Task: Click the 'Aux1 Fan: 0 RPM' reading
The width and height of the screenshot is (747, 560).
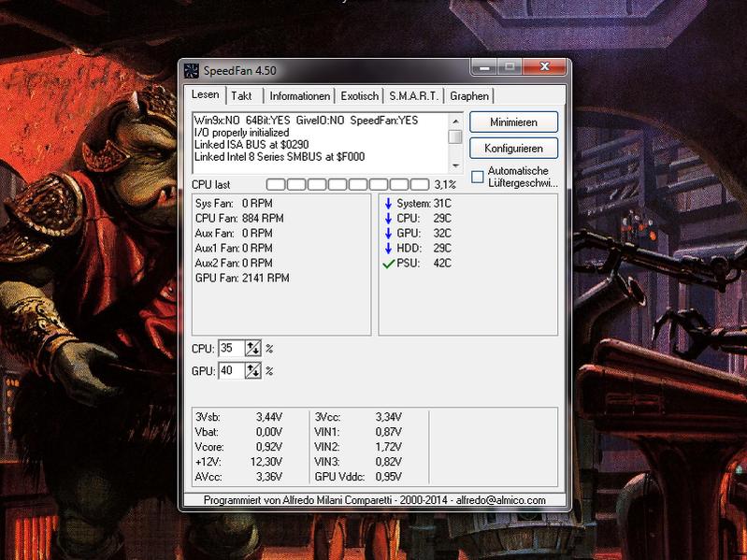Action: point(234,248)
